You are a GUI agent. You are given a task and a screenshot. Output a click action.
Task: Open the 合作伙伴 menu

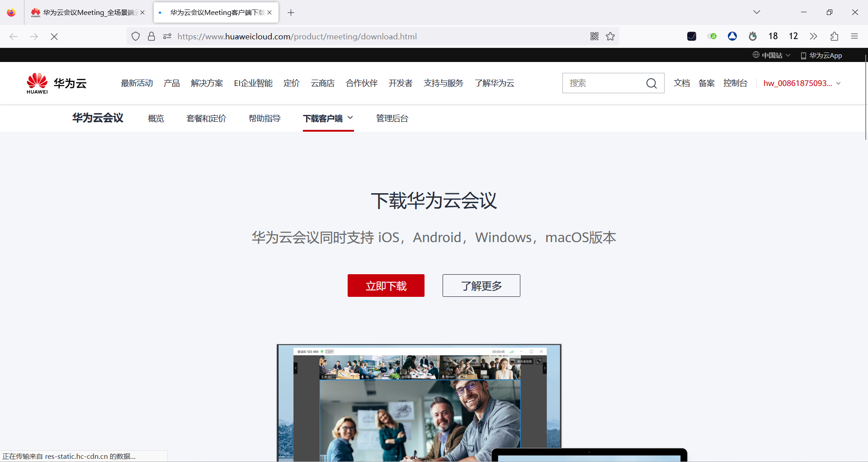click(362, 83)
